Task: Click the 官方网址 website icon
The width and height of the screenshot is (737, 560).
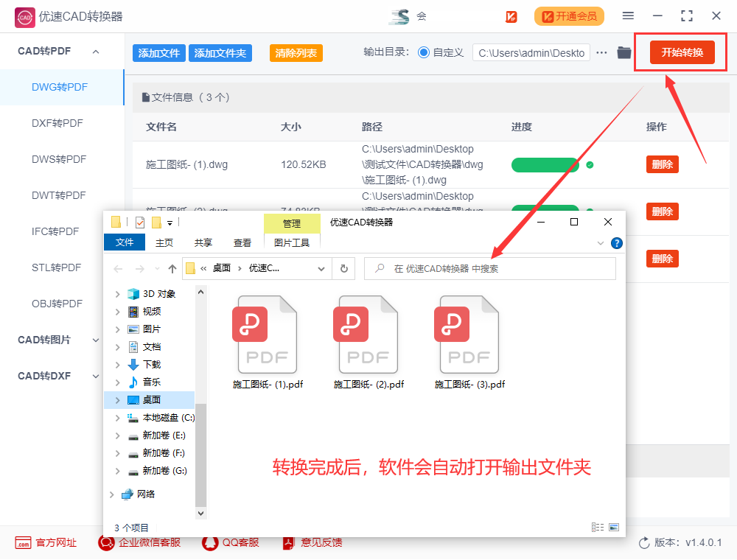Action: tap(23, 542)
